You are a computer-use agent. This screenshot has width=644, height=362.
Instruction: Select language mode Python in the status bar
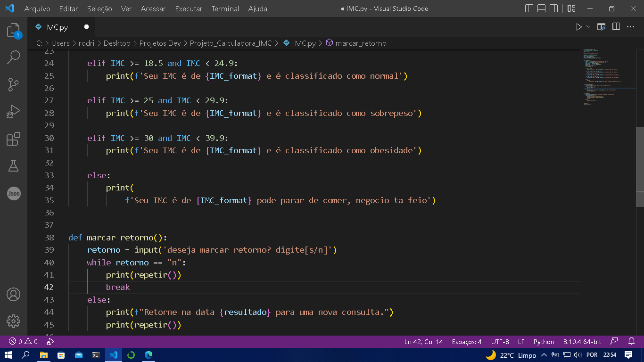pyautogui.click(x=544, y=342)
